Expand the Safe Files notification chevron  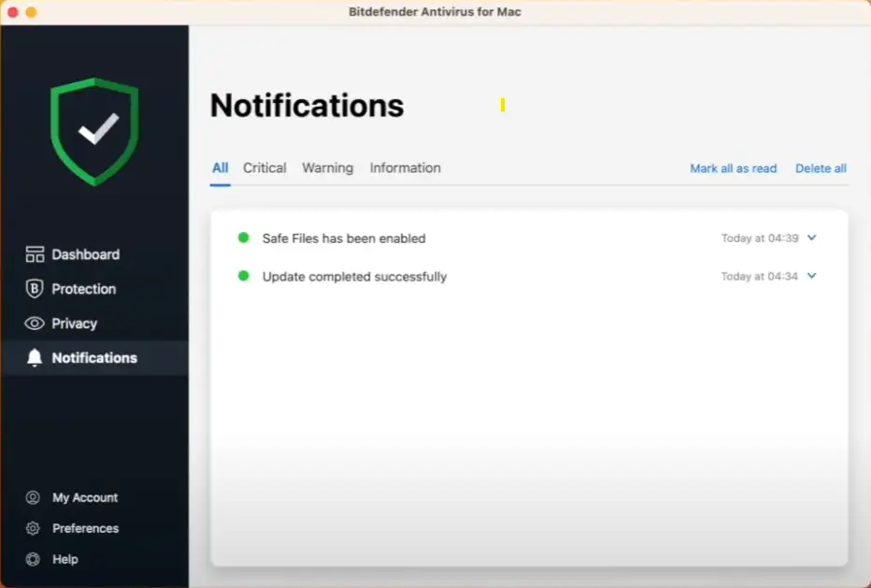(811, 237)
